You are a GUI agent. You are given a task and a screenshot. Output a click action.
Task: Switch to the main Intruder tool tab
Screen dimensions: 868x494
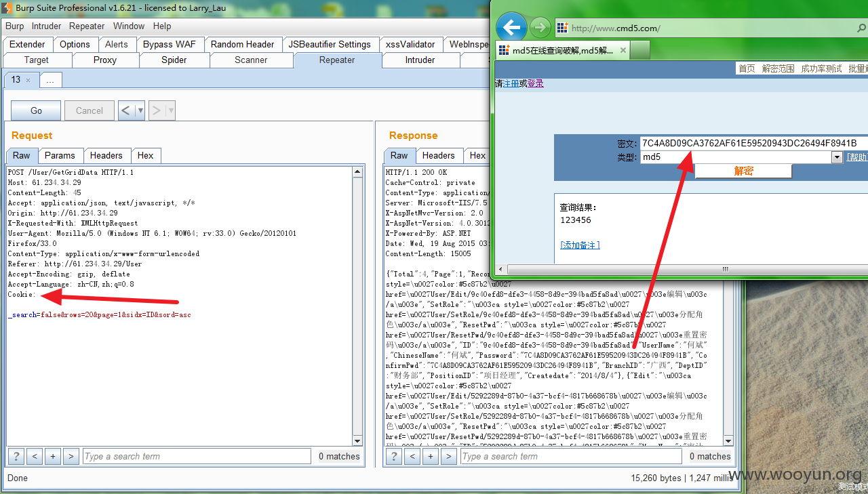tap(420, 60)
